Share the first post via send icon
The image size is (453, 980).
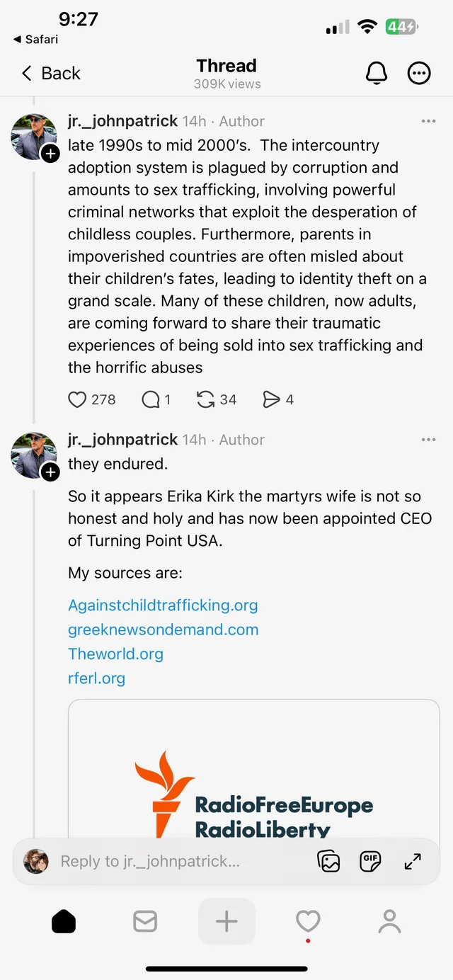[x=271, y=400]
